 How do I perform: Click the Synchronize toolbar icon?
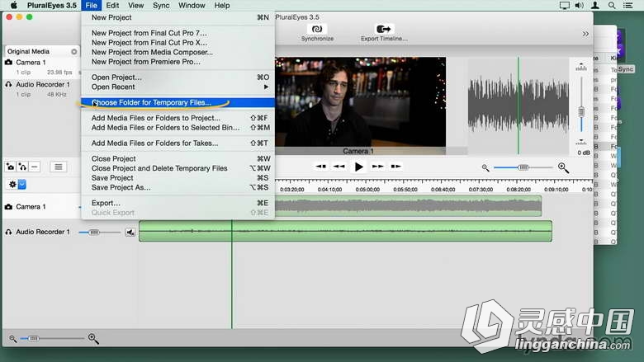point(317,29)
